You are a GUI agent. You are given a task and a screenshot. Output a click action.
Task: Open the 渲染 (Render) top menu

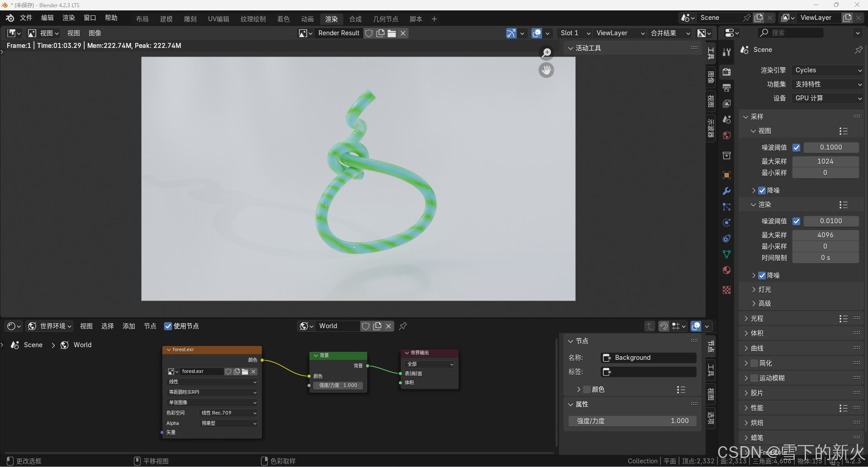69,18
